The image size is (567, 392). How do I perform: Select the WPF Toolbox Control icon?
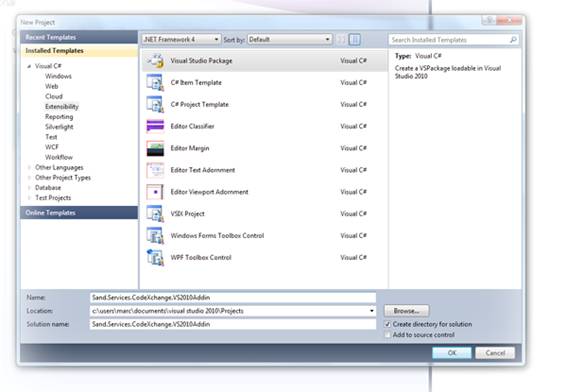click(155, 257)
